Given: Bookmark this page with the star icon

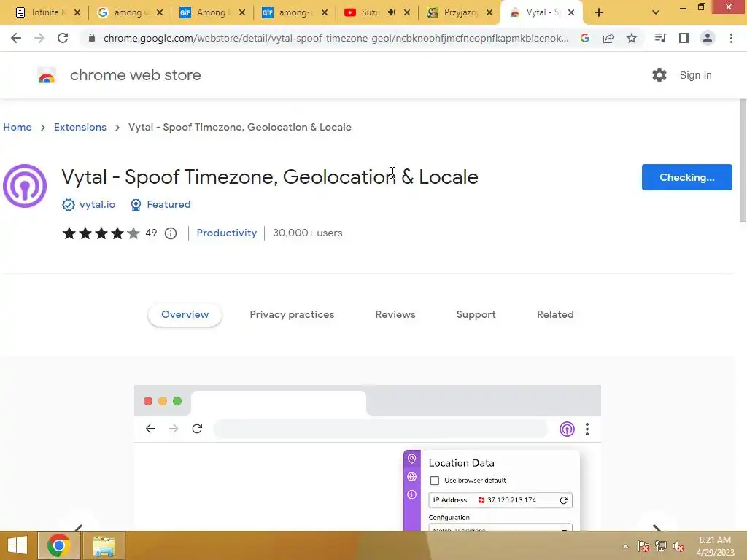Looking at the screenshot, I should tap(632, 38).
